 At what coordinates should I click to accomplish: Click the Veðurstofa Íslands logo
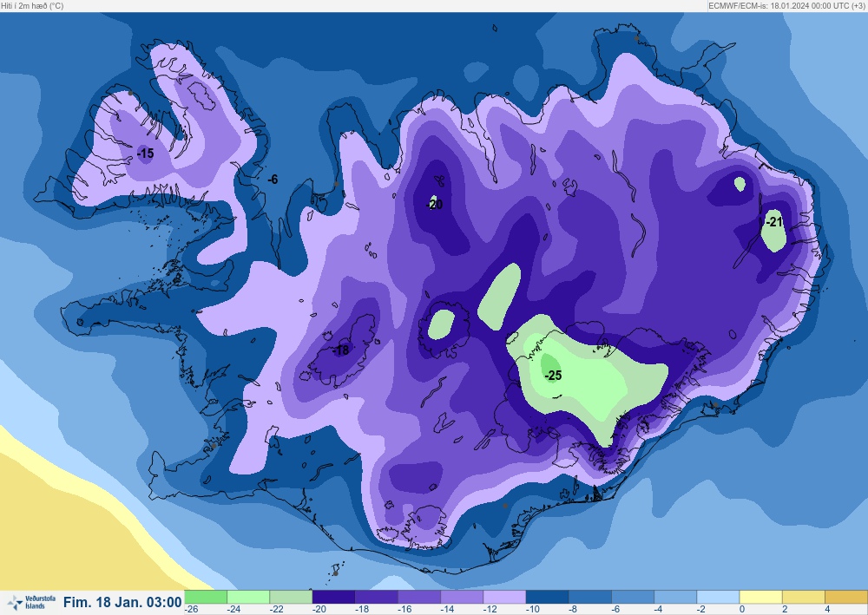coord(32,602)
